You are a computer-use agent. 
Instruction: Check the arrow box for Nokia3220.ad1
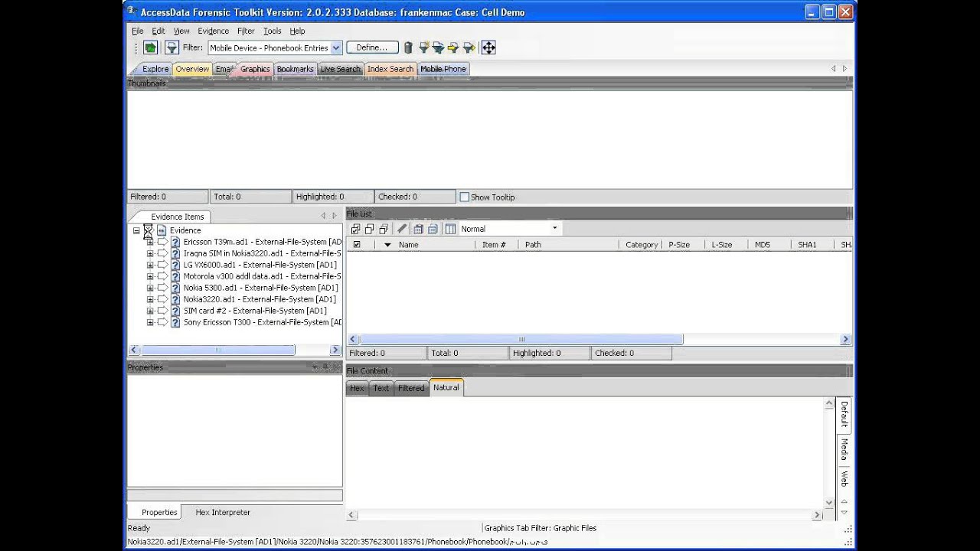tap(162, 299)
